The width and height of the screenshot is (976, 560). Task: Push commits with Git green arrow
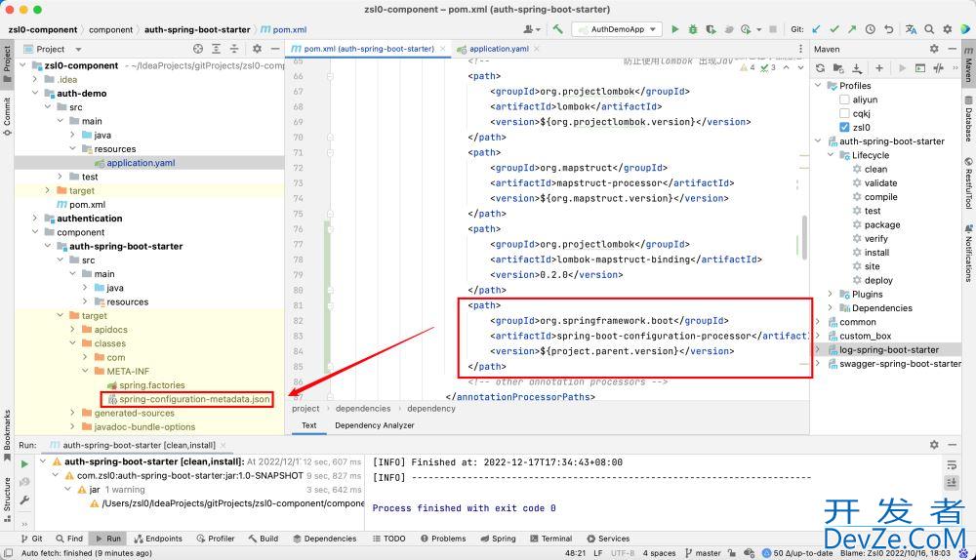852,29
